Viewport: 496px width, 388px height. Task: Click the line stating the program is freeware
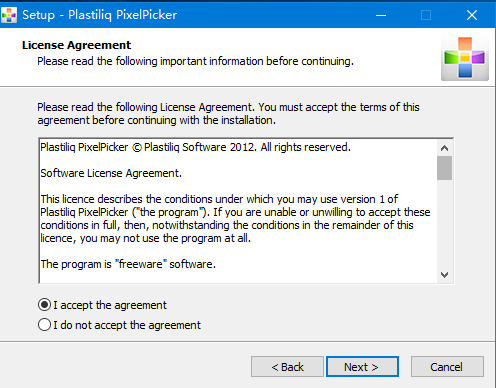(x=128, y=264)
